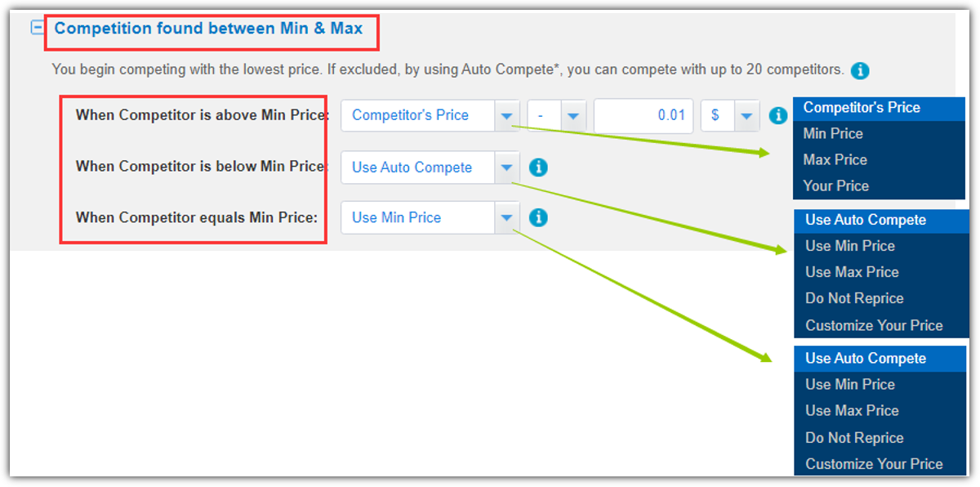Select Max Price from first options list

pyautogui.click(x=835, y=160)
